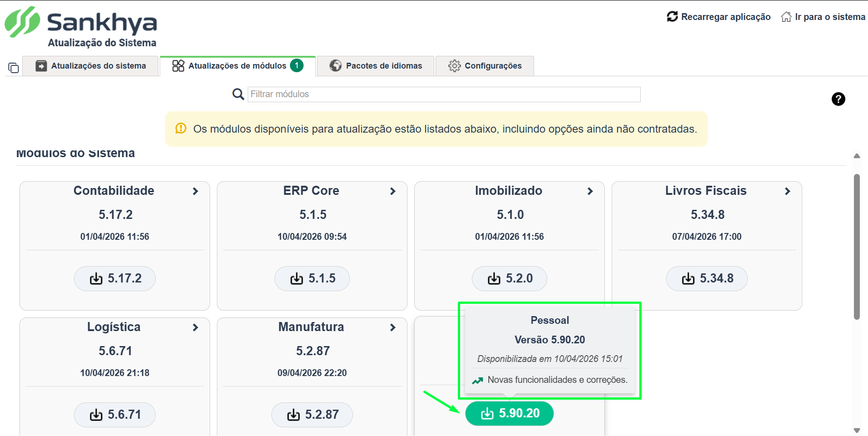Download Imobilizado version 5.2.0
This screenshot has width=868, height=436.
pos(510,278)
